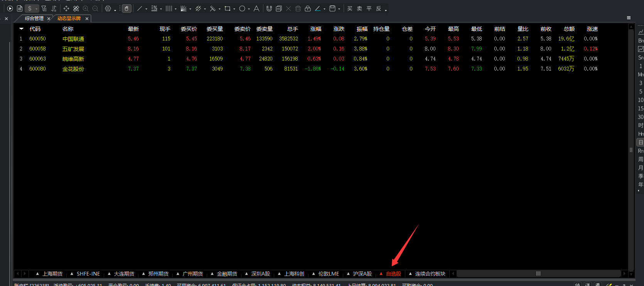Close the 动态显示牌 tab
The image size is (644, 286).
point(87,19)
